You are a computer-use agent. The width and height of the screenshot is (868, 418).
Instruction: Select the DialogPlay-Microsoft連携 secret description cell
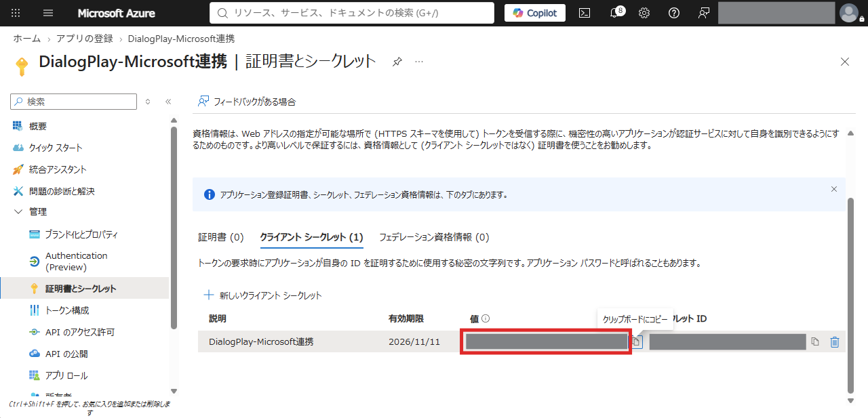point(261,341)
